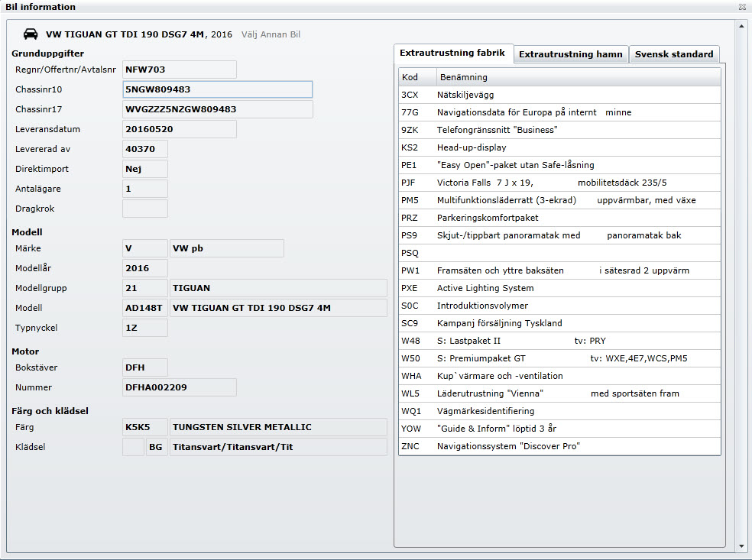Image resolution: width=752 pixels, height=560 pixels.
Task: Click the car icon beside the vehicle title
Action: coord(31,34)
